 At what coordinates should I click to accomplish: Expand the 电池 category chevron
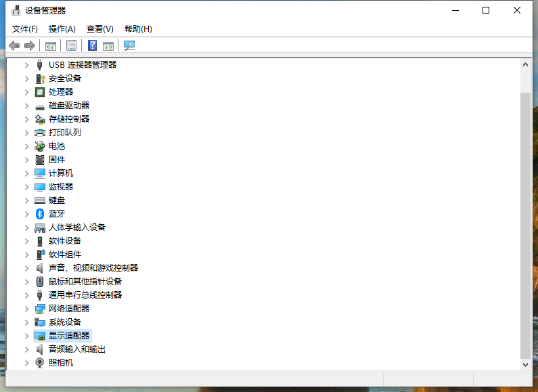pyautogui.click(x=26, y=146)
